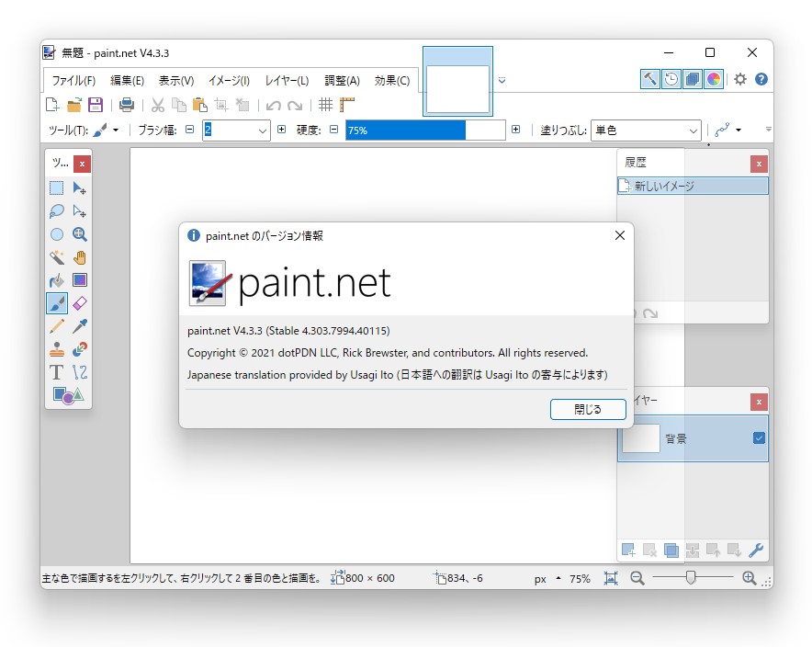Select the Gradient tool
Screen dimensions: 812x647
click(x=80, y=279)
